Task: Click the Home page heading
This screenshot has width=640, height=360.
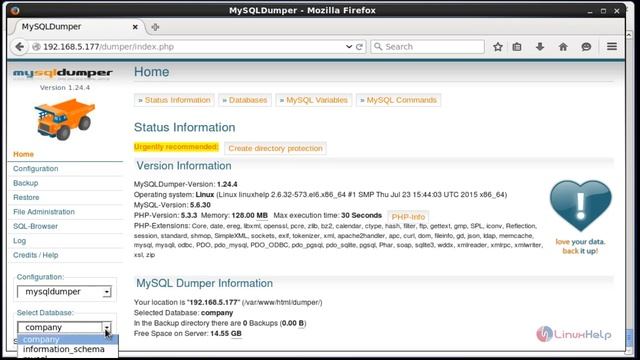Action: [x=151, y=72]
